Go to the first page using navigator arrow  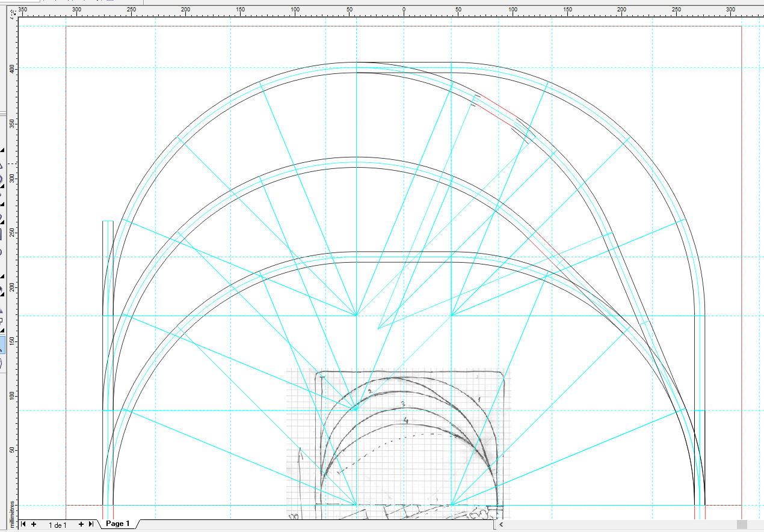[x=23, y=524]
